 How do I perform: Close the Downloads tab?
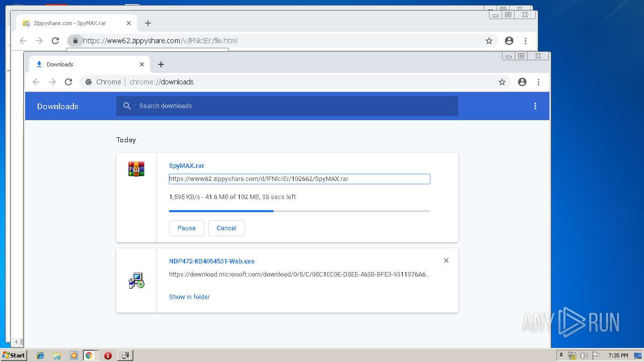point(142,64)
